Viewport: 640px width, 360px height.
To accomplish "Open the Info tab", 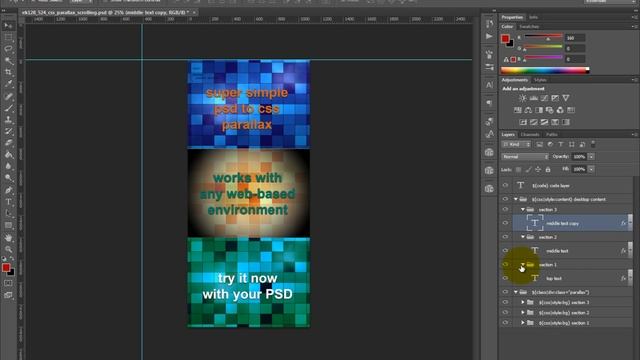I will click(x=533, y=18).
